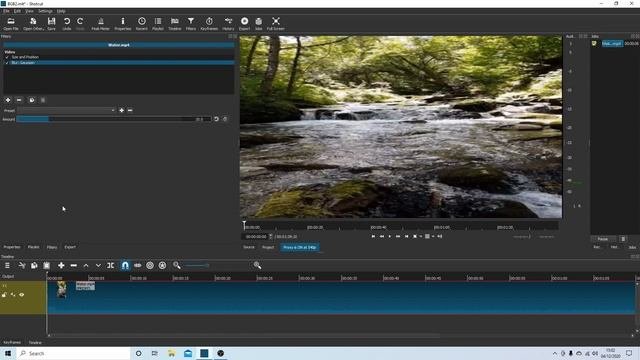Delete preset with minus button
Image resolution: width=640 pixels, height=360 pixels.
(x=130, y=110)
